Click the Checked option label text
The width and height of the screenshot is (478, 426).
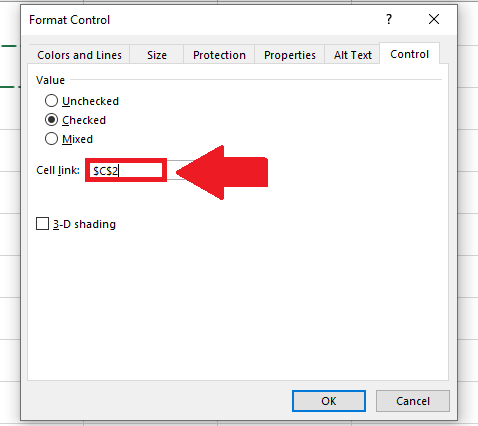(x=84, y=120)
